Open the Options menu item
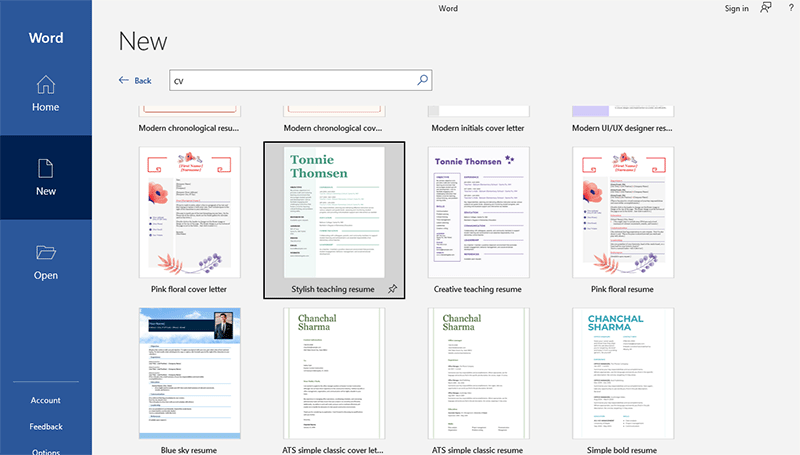 46,451
